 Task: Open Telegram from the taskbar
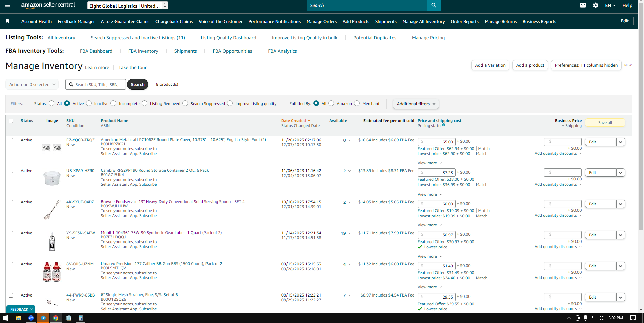pyautogui.click(x=43, y=318)
